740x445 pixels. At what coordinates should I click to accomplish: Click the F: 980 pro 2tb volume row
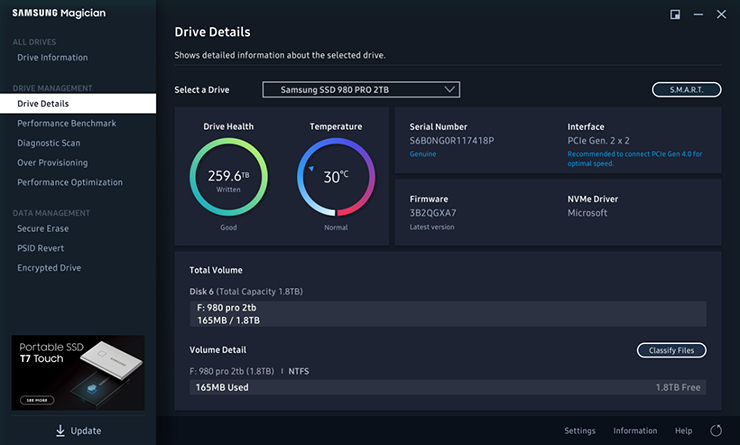tap(448, 314)
